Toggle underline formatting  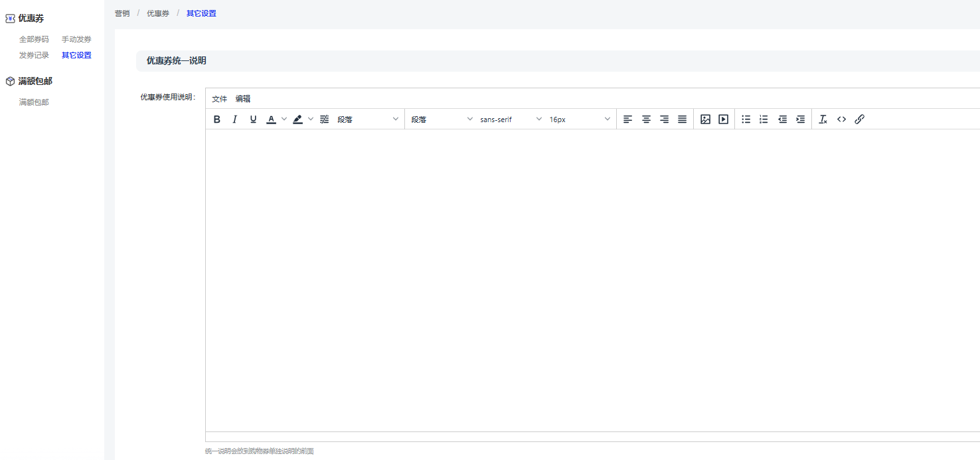253,119
